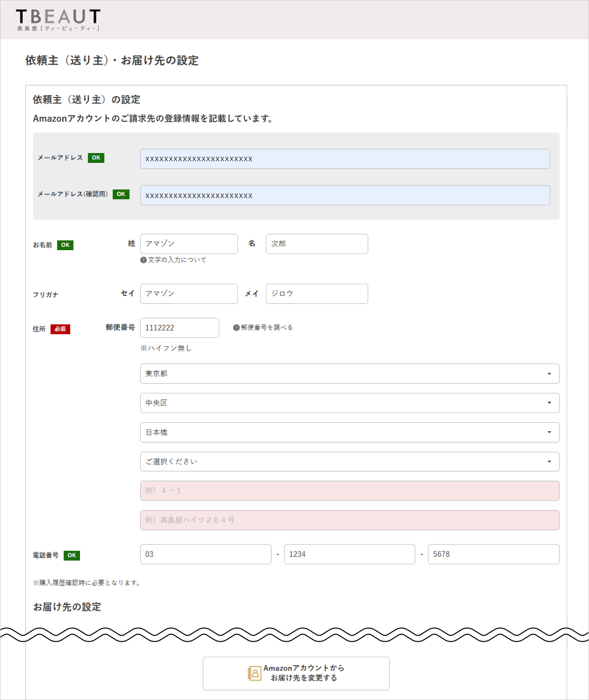This screenshot has height=700, width=589.
Task: Click the OK badge next to メールアドレス
Action: point(96,158)
